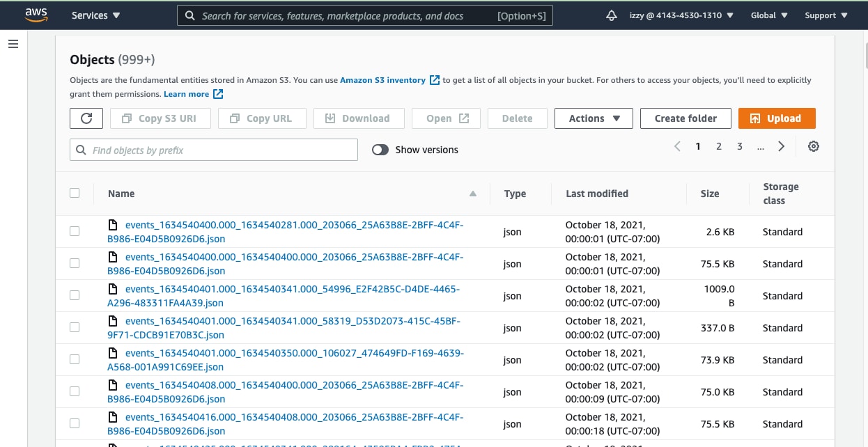Click the refresh objects button
This screenshot has width=868, height=447.
pos(86,118)
